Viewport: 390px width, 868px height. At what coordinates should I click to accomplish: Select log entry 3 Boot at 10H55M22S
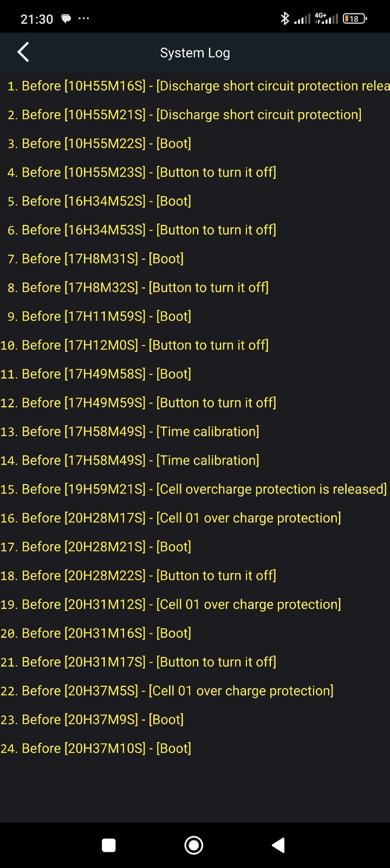195,143
